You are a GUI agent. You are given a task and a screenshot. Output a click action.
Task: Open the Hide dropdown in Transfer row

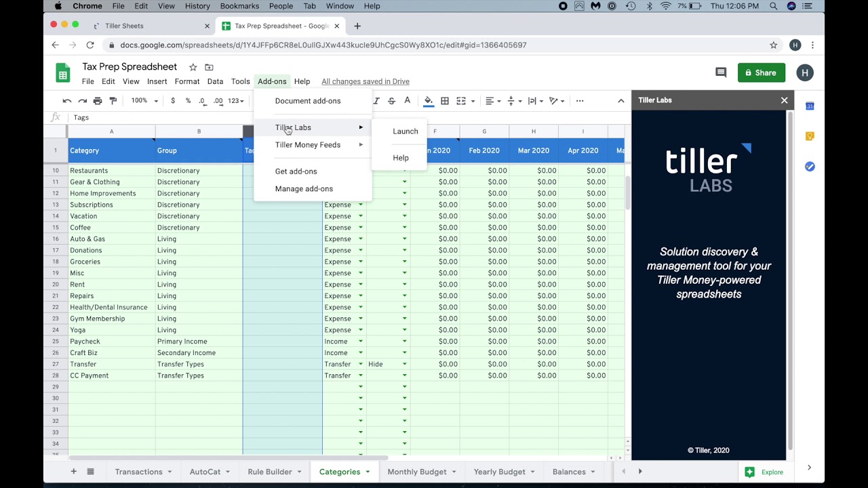[405, 364]
